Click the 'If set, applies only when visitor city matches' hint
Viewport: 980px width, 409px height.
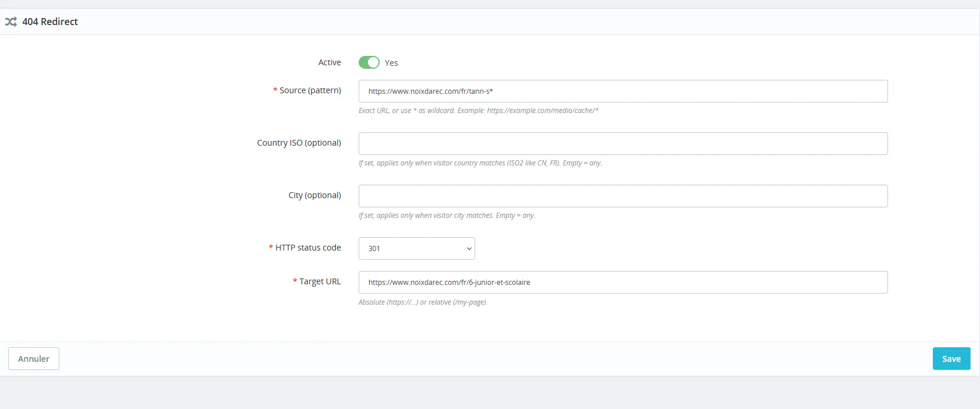[x=447, y=216]
